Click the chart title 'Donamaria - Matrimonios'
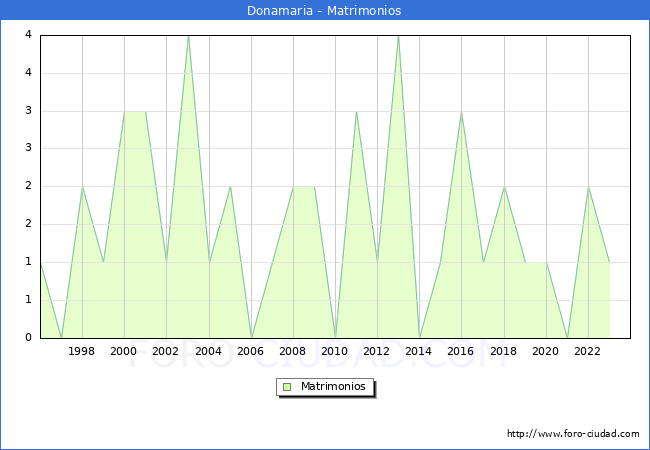The image size is (650, 450). point(324,10)
